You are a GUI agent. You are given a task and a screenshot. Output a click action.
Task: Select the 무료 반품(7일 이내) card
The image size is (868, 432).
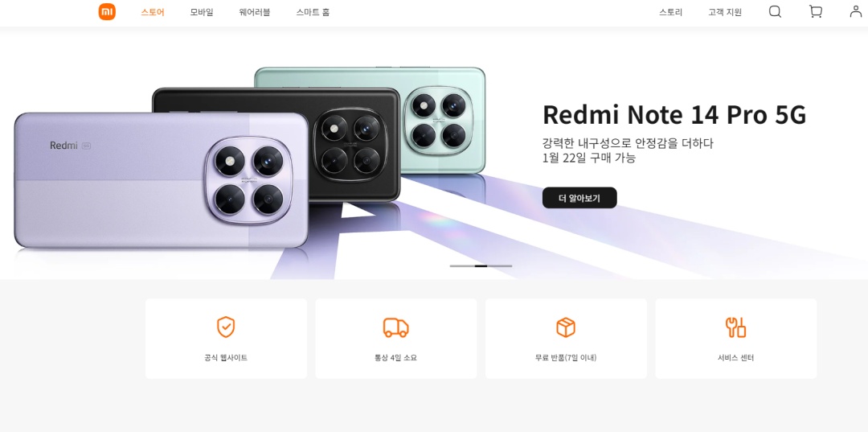[x=566, y=339]
